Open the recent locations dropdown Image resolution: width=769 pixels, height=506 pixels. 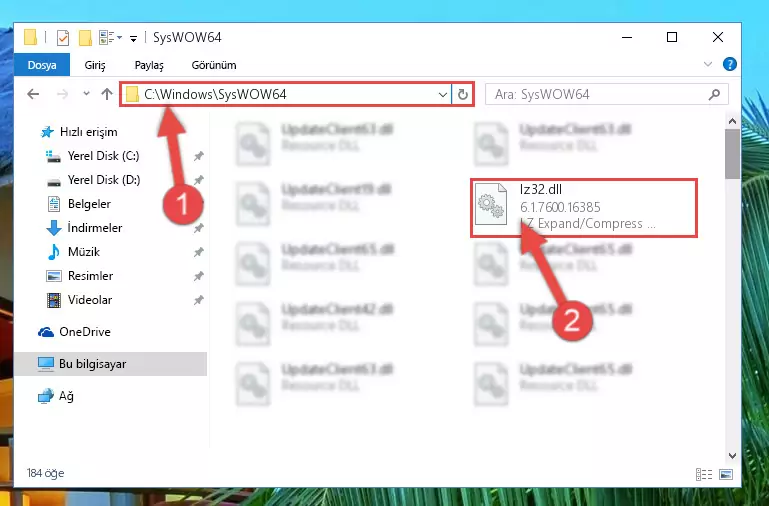click(x=86, y=93)
